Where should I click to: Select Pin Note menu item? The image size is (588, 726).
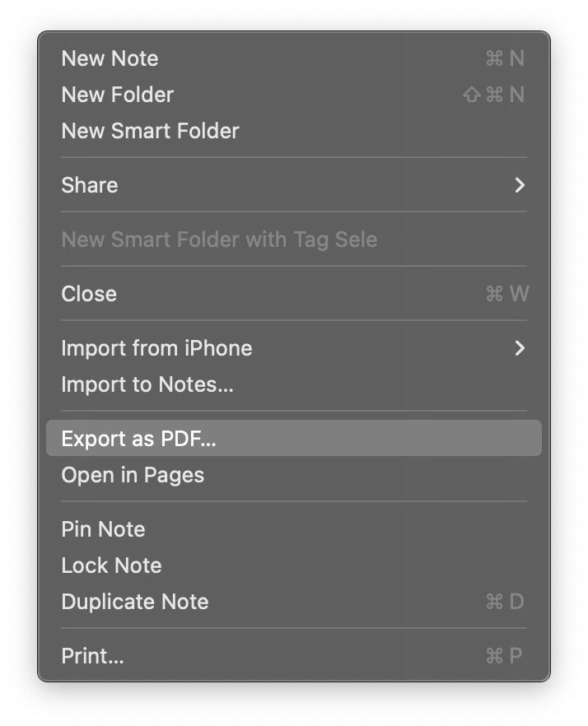[x=294, y=529]
